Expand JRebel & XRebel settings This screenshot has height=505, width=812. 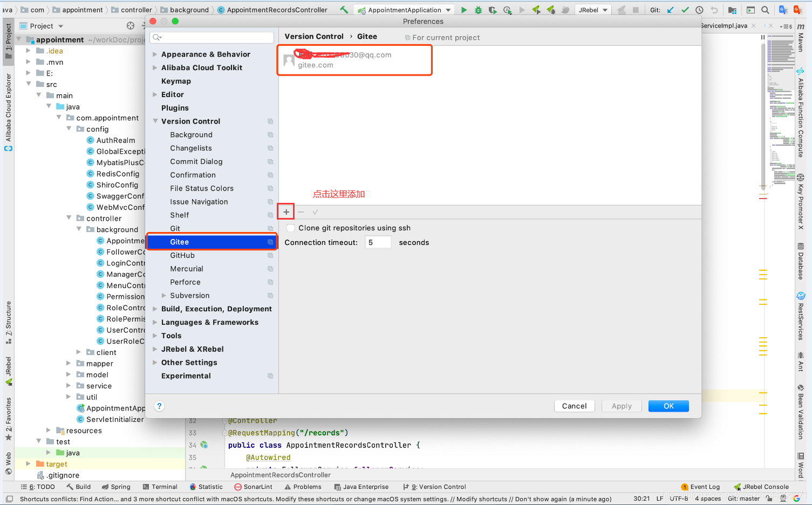pos(155,349)
